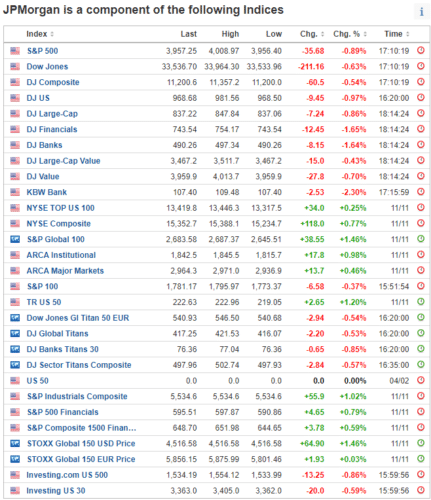Sort the table by Chg. % column

[x=350, y=34]
